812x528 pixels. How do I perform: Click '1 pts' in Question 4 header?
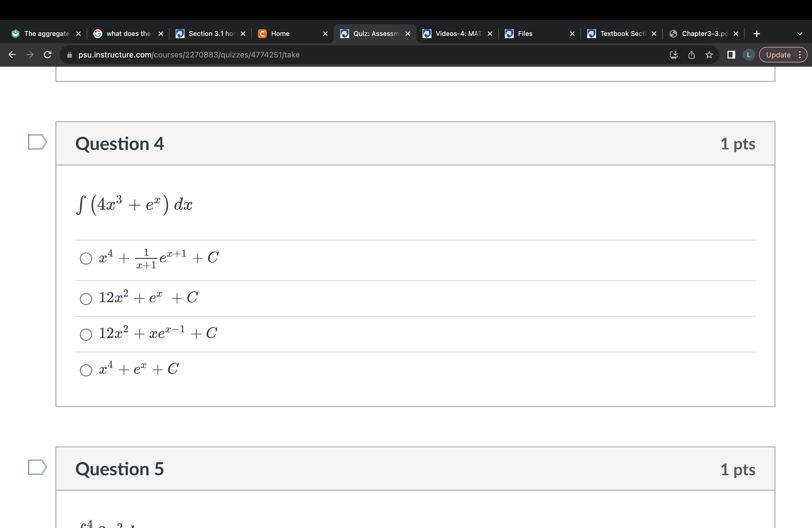tap(738, 144)
